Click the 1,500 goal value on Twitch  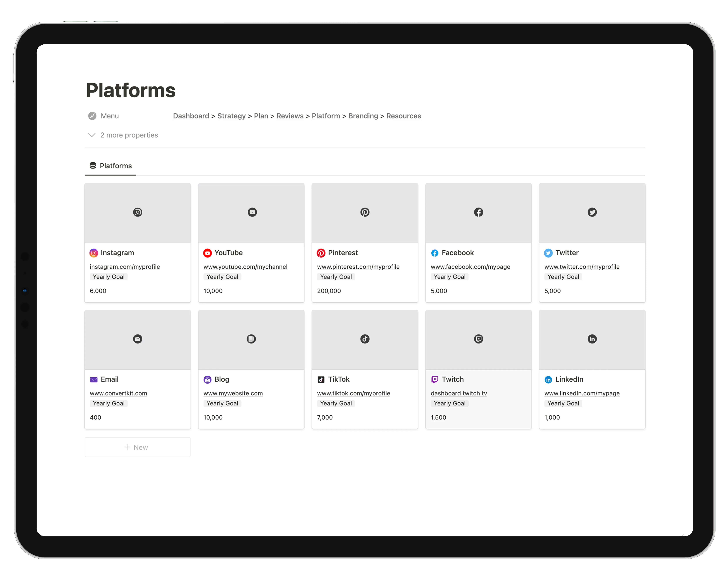click(438, 418)
